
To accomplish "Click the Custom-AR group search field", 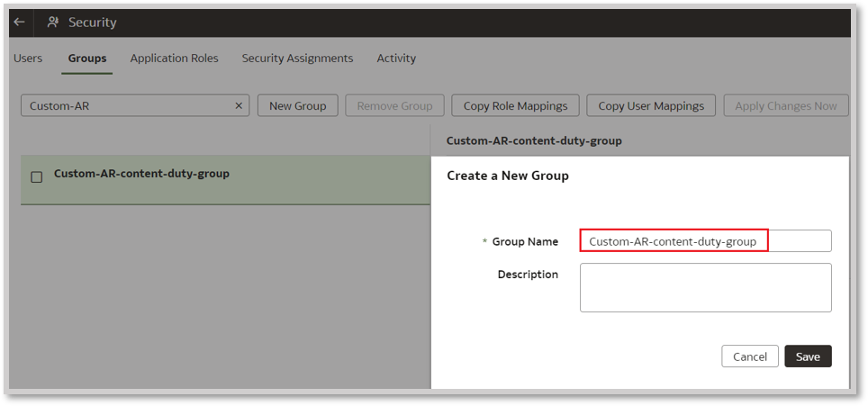I will (126, 105).
